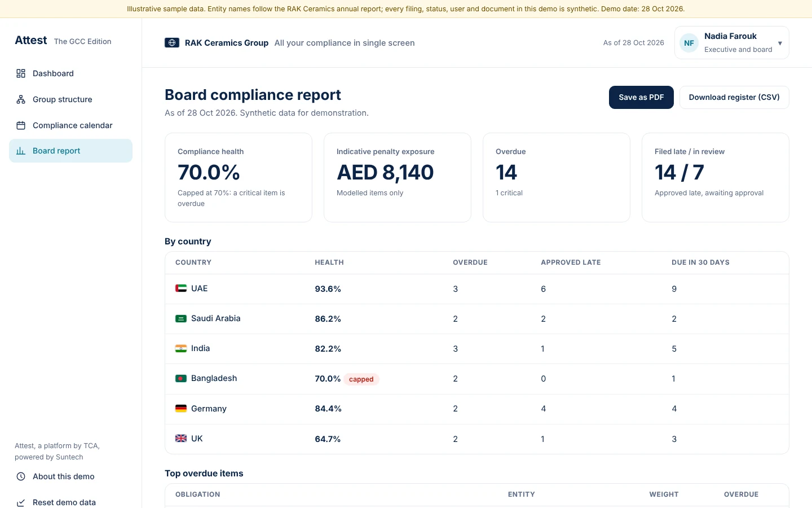This screenshot has height=508, width=812.
Task: Click the globe icon beside RAK Ceramics Group
Action: pos(172,43)
